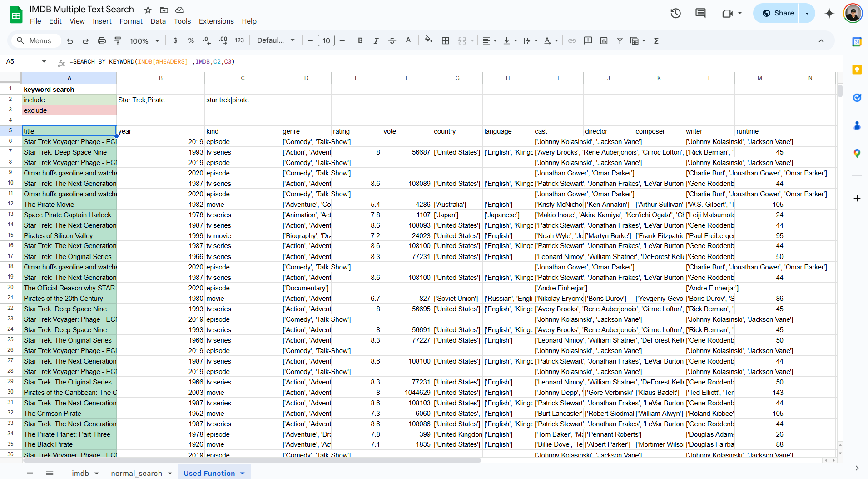Image resolution: width=868 pixels, height=479 pixels.
Task: Show all sheets list
Action: coord(50,473)
